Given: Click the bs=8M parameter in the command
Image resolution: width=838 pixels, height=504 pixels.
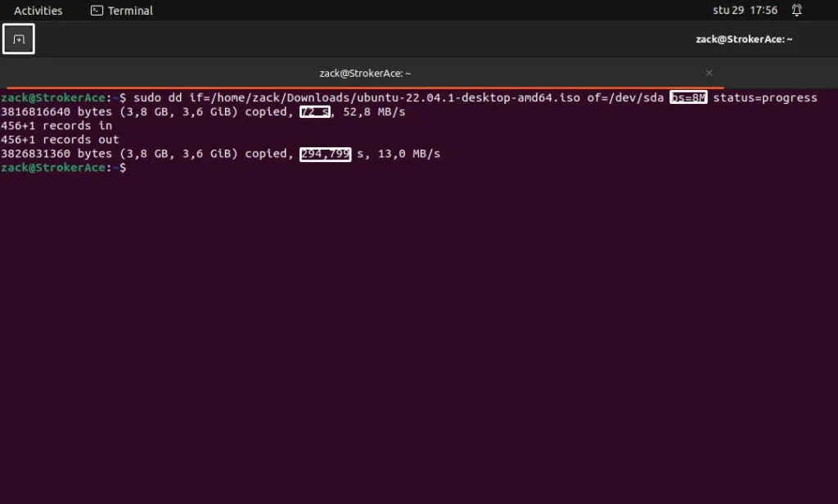Looking at the screenshot, I should click(x=688, y=97).
